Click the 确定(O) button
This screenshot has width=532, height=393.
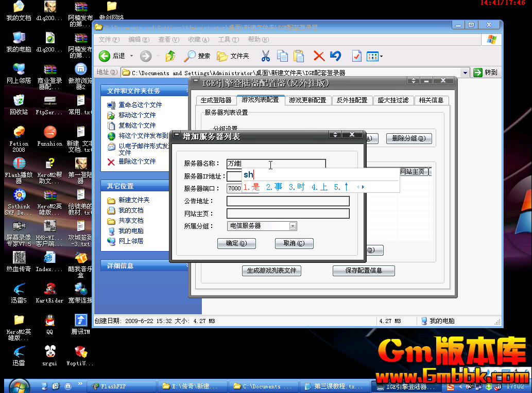(x=236, y=243)
